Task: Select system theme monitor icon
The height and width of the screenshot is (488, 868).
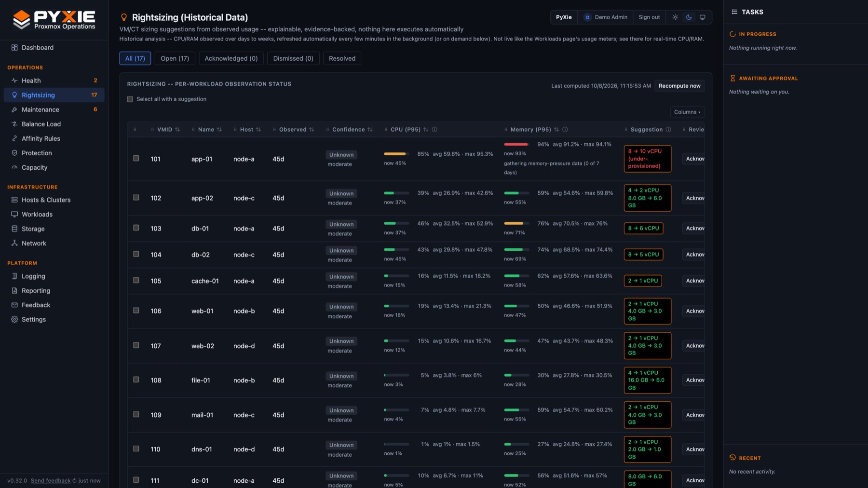Action: click(702, 17)
